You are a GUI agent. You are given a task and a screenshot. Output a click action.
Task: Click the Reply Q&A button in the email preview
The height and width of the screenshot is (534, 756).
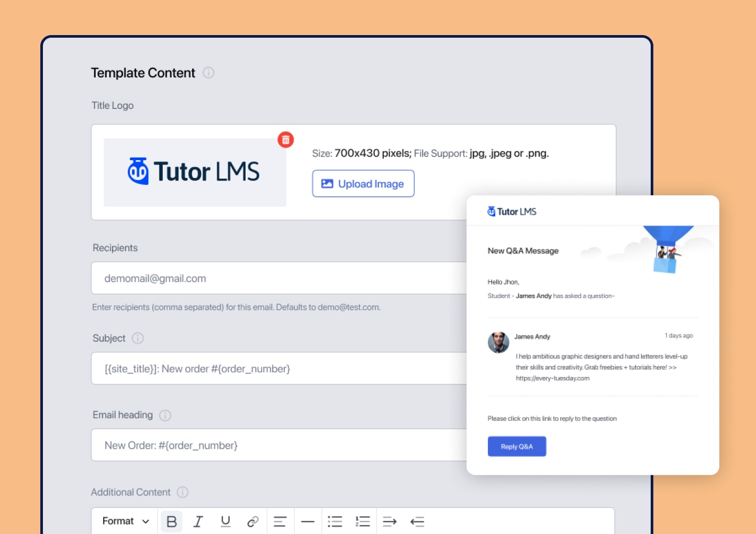point(517,447)
